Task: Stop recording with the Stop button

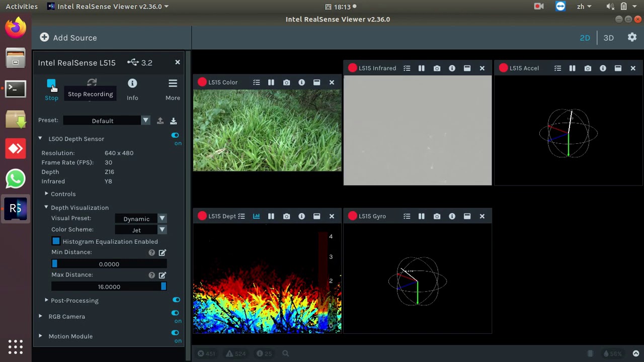Action: [51, 89]
